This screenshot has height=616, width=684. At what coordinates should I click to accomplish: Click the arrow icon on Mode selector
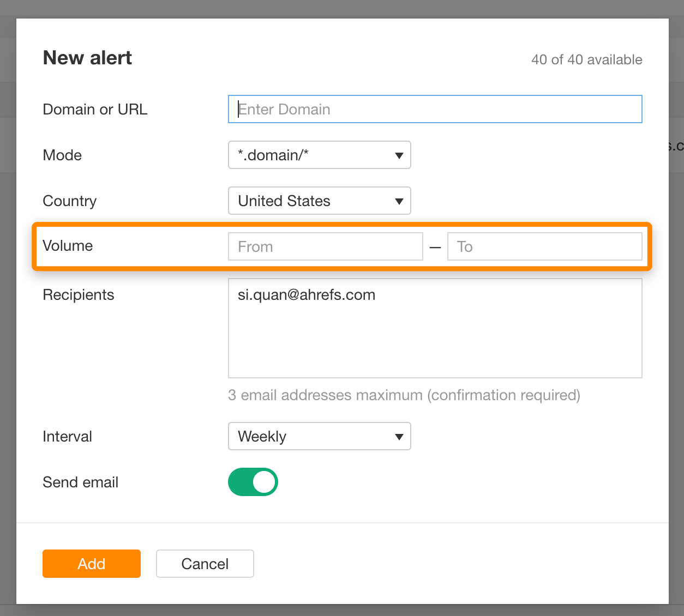[x=399, y=156]
